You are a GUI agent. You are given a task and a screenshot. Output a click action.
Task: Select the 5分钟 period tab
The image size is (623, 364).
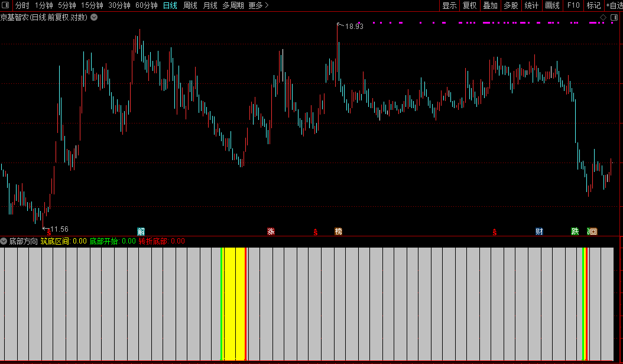pyautogui.click(x=67, y=5)
